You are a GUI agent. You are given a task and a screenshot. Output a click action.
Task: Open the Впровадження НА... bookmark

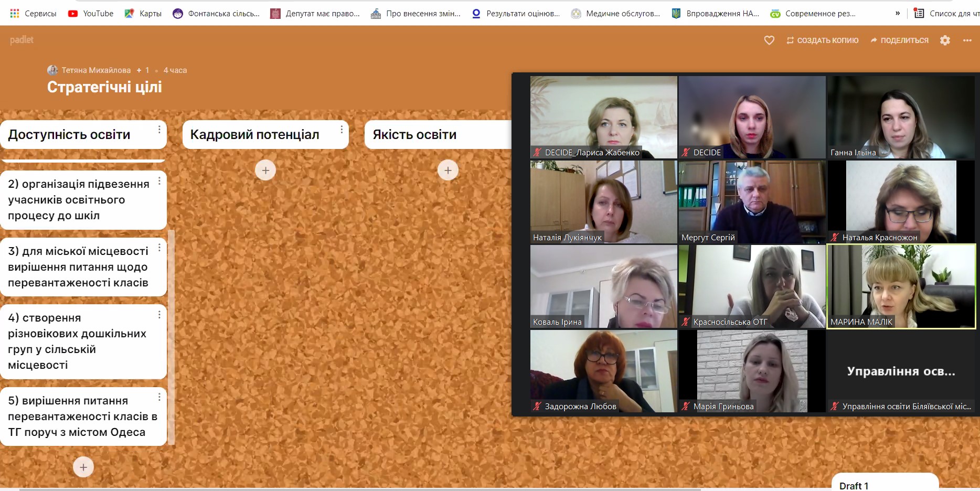[716, 14]
